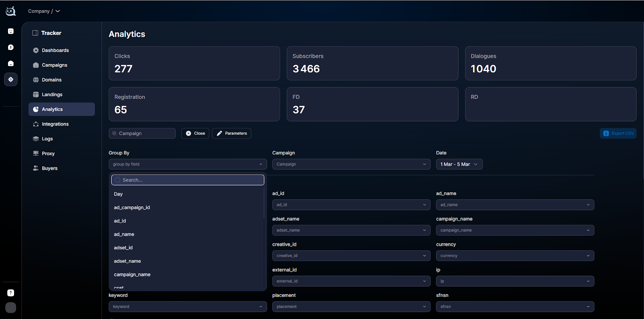The width and height of the screenshot is (644, 319).
Task: Toggle the Campaign filter chip
Action: coord(142,133)
